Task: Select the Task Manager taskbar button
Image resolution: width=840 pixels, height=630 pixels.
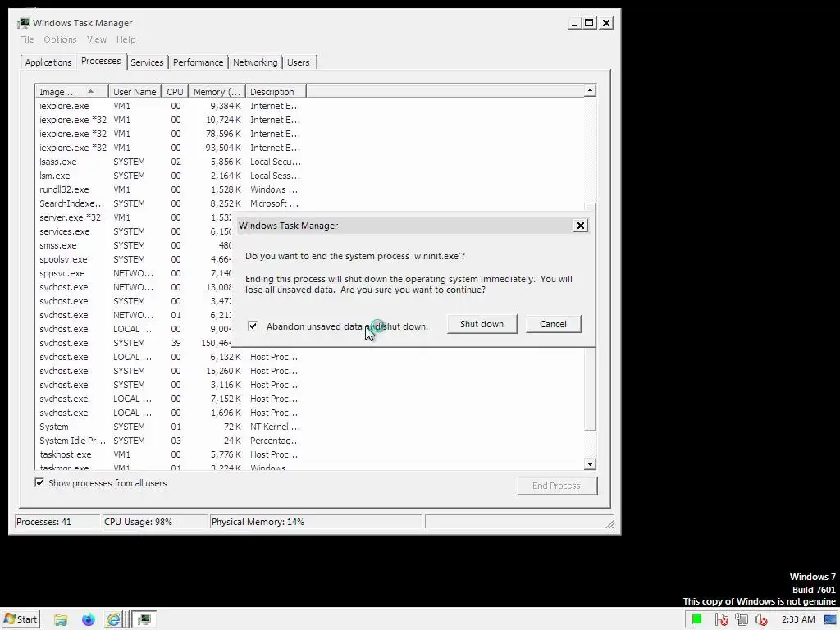Action: tap(144, 619)
